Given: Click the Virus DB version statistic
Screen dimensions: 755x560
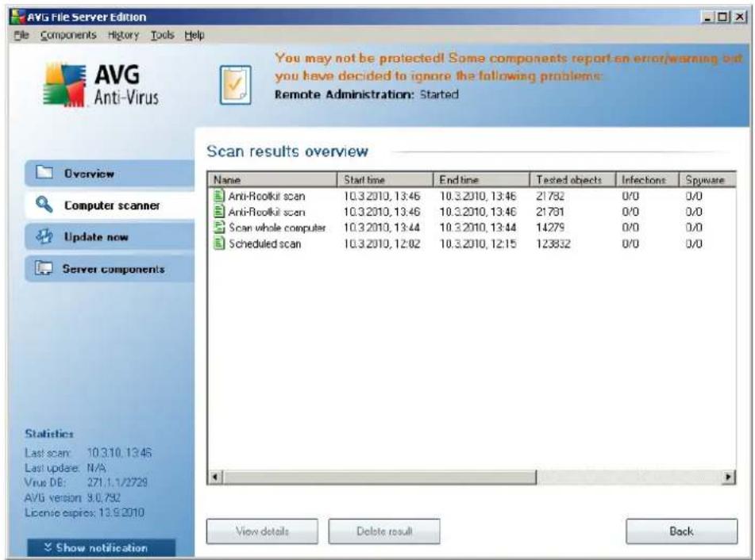Looking at the screenshot, I should (87, 482).
